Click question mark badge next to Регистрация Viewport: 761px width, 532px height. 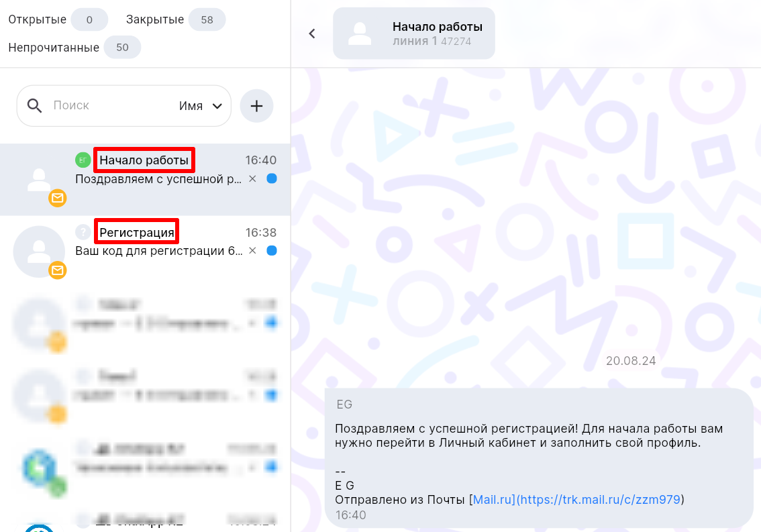[83, 232]
